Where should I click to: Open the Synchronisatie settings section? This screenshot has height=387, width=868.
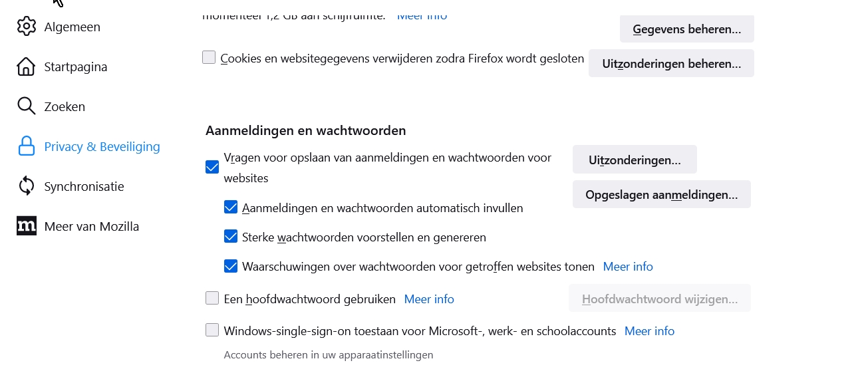point(84,186)
